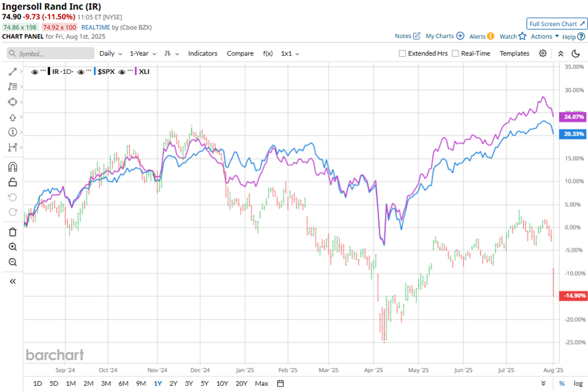Expand trend line tool options arrow

21,71
